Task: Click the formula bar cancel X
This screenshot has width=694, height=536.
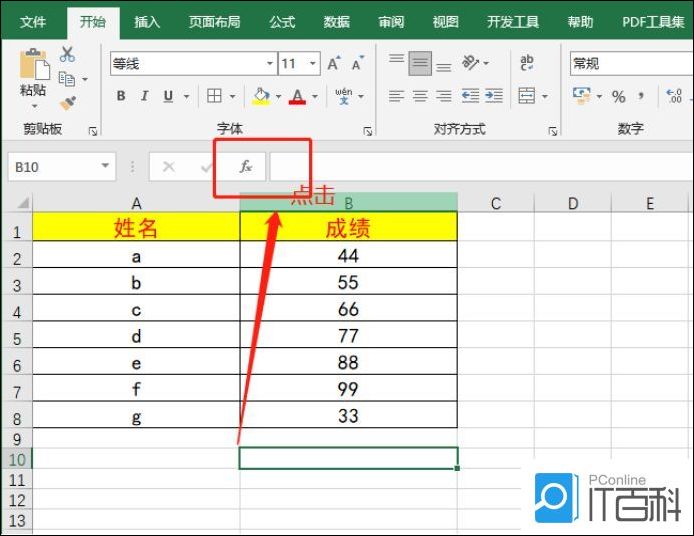Action: tap(169, 167)
